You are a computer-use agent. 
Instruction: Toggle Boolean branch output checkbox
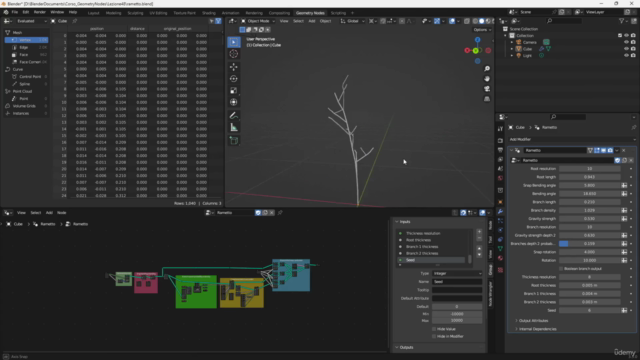pos(561,269)
